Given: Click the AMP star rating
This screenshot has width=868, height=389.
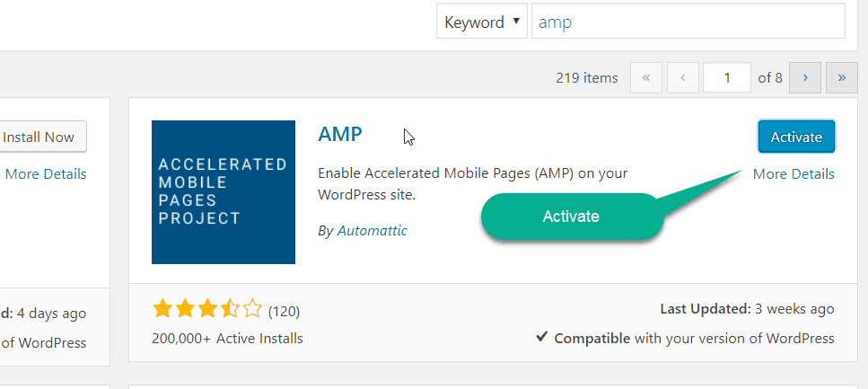Looking at the screenshot, I should 207,310.
